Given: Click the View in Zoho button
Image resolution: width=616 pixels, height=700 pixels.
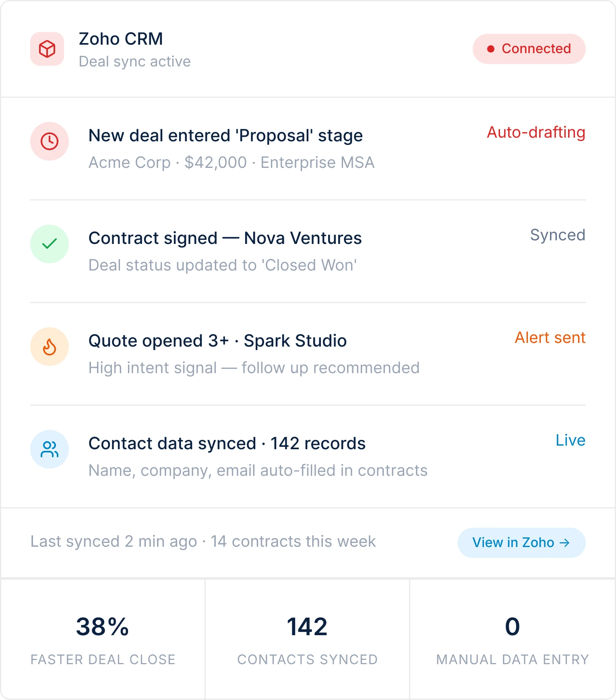Looking at the screenshot, I should (521, 543).
